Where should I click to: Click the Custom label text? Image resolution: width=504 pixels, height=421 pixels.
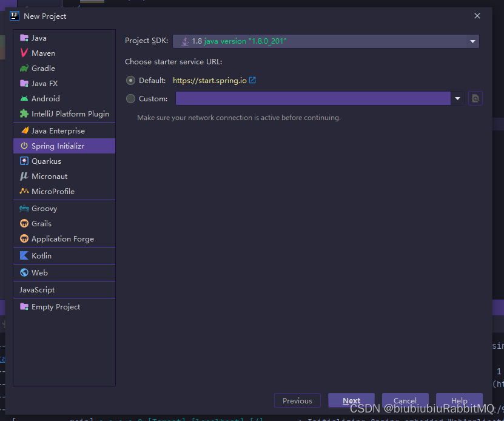(153, 99)
